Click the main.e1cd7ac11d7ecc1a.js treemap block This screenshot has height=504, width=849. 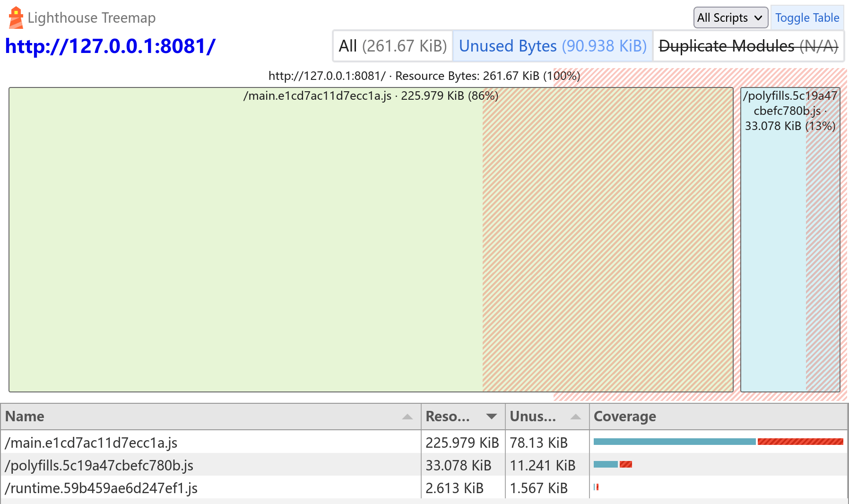[x=371, y=240]
